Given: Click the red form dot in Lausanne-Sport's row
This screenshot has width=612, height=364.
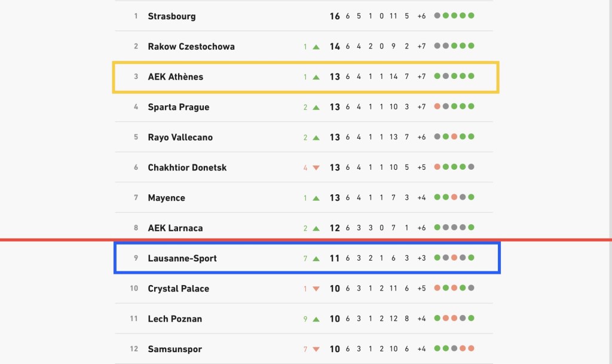Looking at the screenshot, I should (x=454, y=258).
